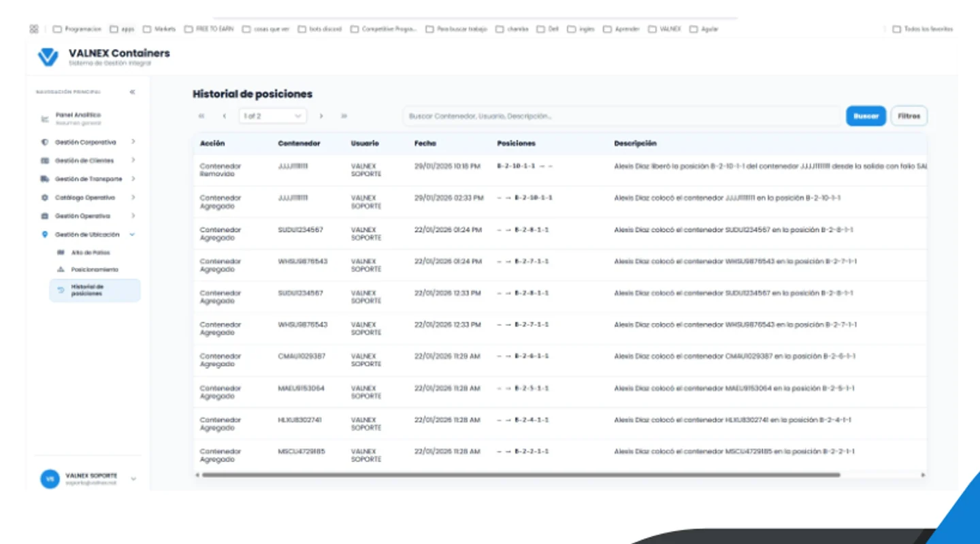Click the Historial de posiciones clock icon
Screen dimensions: 980x544
61,290
